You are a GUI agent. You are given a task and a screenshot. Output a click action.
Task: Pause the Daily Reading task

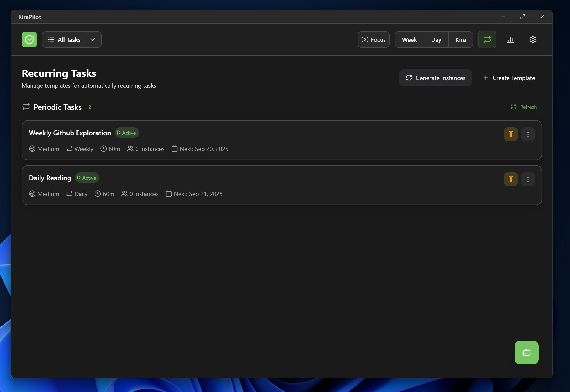[511, 179]
